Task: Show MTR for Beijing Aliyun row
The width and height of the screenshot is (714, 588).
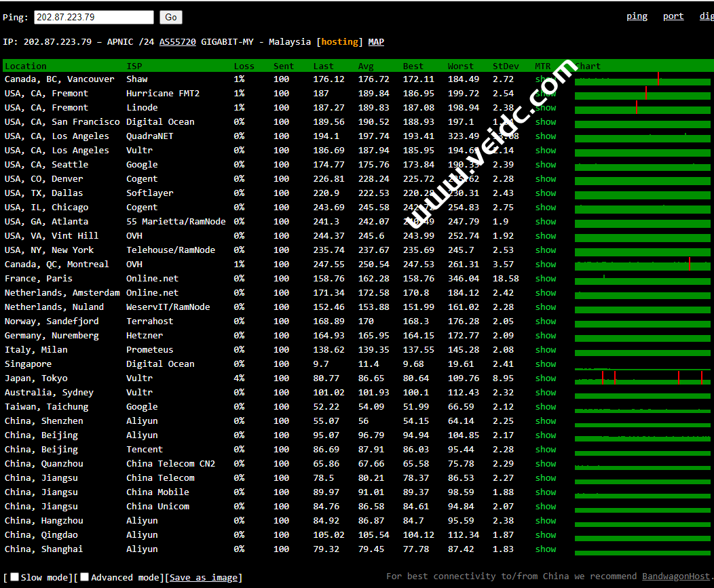Action: point(546,435)
